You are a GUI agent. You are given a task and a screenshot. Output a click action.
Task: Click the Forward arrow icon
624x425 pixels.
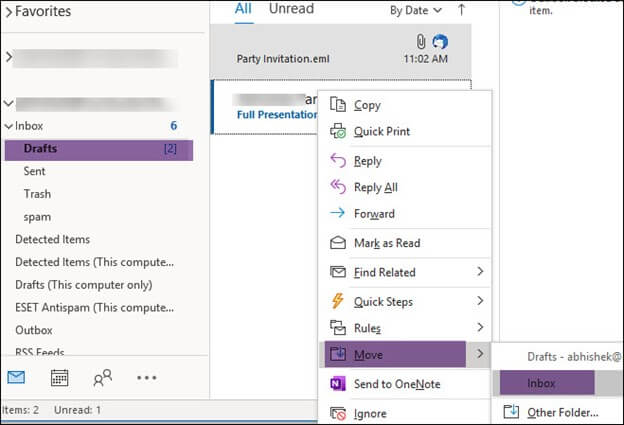point(337,213)
